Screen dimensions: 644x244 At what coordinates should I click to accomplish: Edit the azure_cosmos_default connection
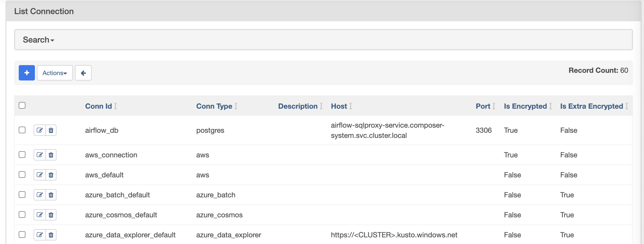click(x=40, y=215)
